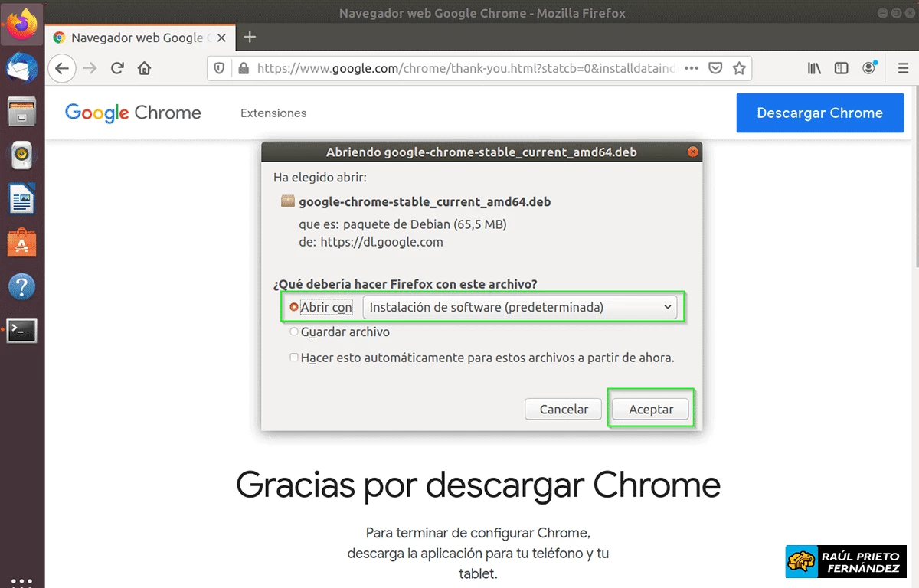Select the 'Abrir con' radio option
Viewport: 919px width, 588px height.
[294, 306]
